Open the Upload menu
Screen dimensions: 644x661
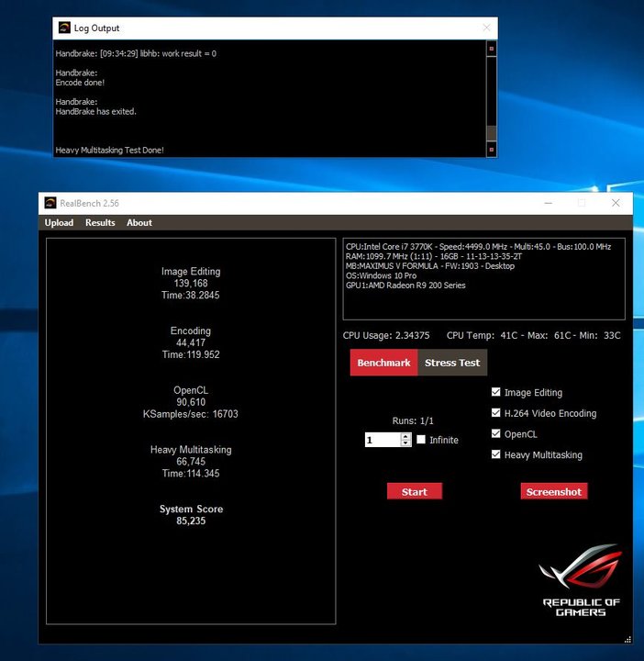pos(59,222)
